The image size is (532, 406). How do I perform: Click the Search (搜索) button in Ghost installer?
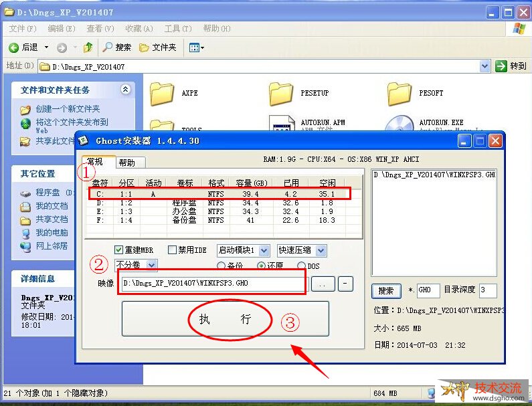pos(386,291)
